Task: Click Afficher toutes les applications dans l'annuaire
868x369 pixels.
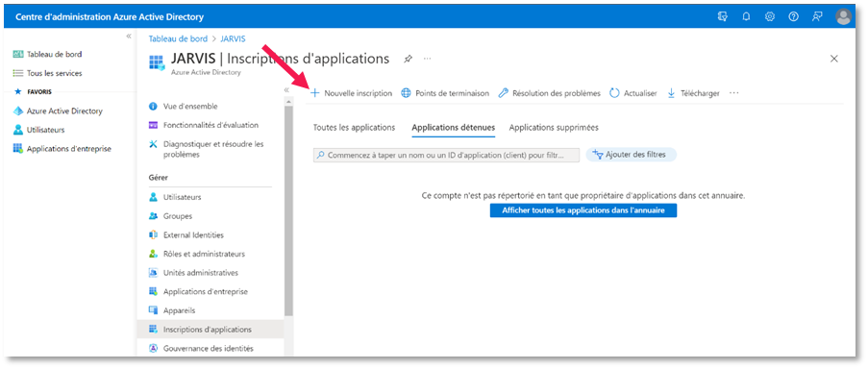Action: (x=583, y=210)
